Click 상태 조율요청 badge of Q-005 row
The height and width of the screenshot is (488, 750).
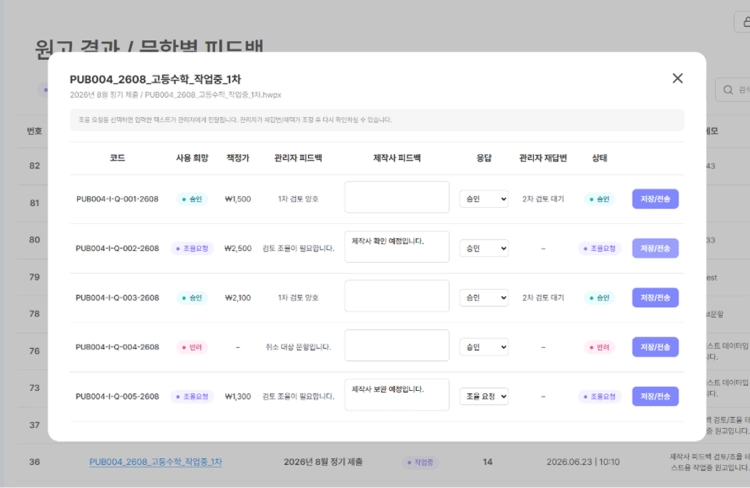[599, 396]
